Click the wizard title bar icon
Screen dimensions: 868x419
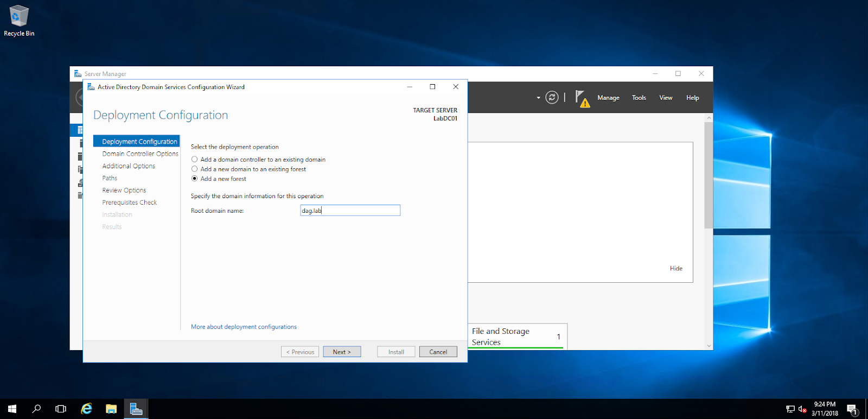click(91, 87)
